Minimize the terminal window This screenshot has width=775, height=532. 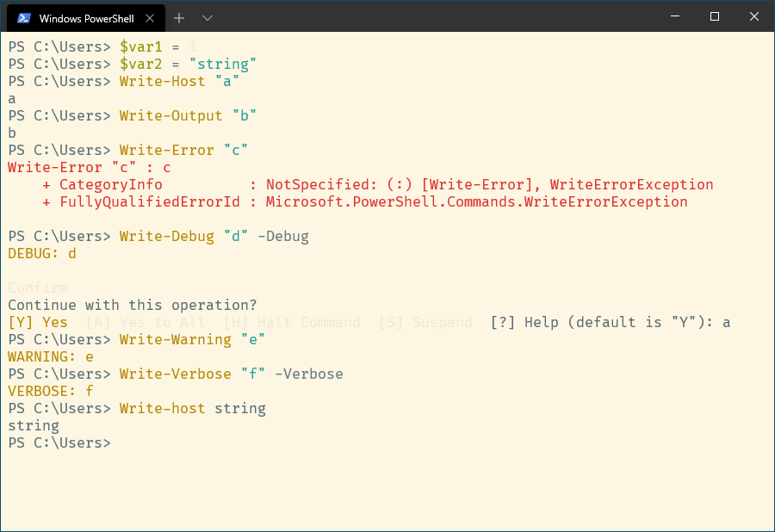coord(674,16)
